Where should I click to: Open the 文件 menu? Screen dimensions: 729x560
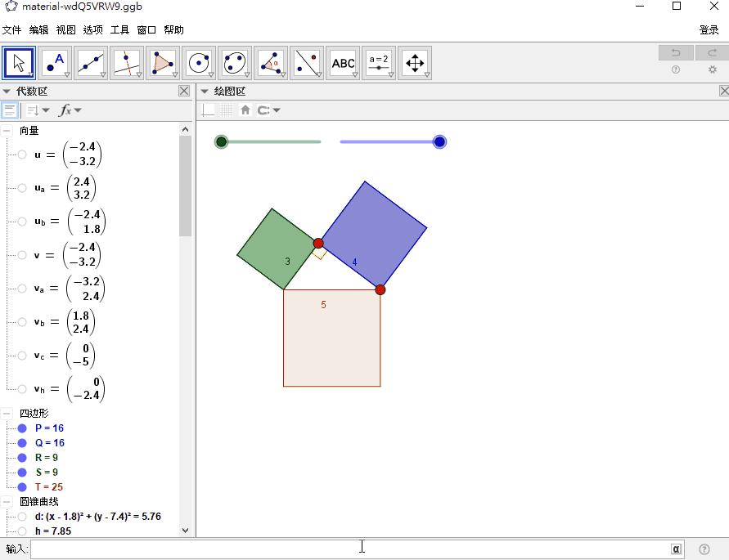13,29
